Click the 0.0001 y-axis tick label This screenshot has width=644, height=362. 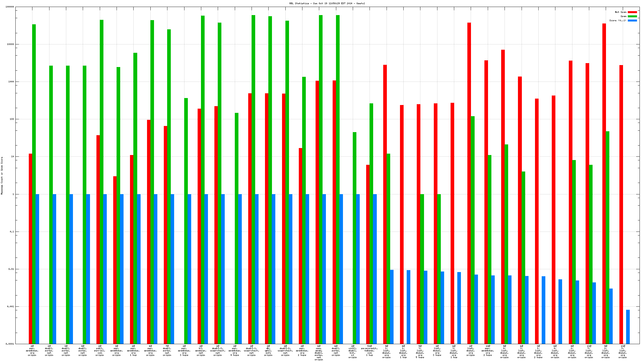pos(10,344)
